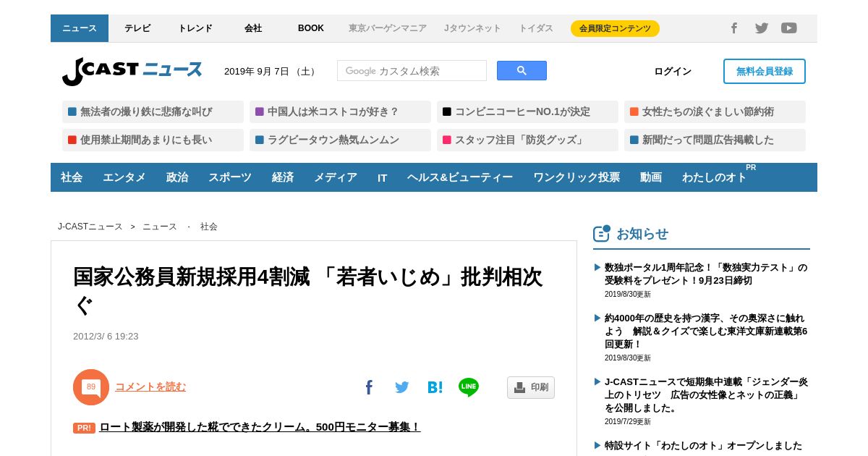868x456 pixels.
Task: Click the コメントを読む link
Action: (150, 387)
